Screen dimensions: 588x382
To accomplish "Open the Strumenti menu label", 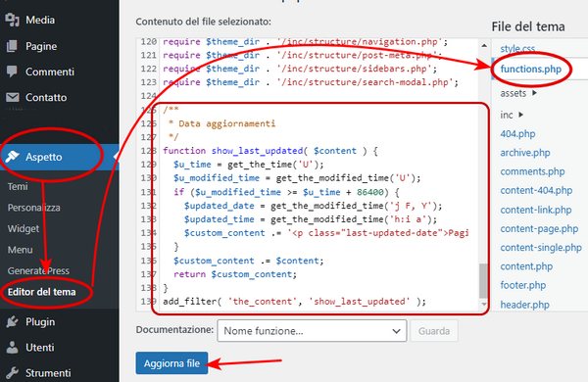I will 48,373.
